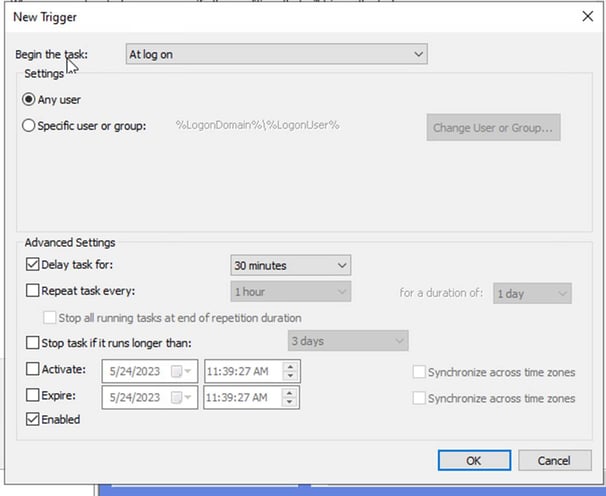The height and width of the screenshot is (496, 606).
Task: Open the 1 day duration dropdown
Action: [532, 293]
